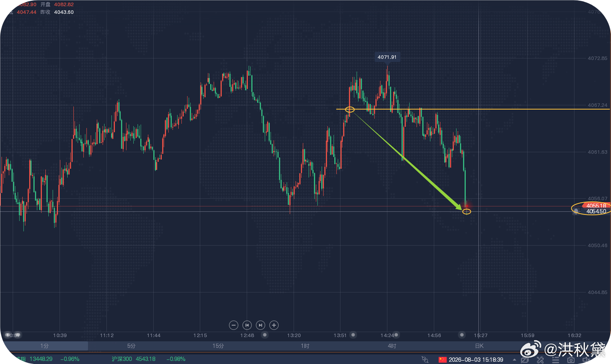Click the event marker dot near 14:56

(462, 335)
